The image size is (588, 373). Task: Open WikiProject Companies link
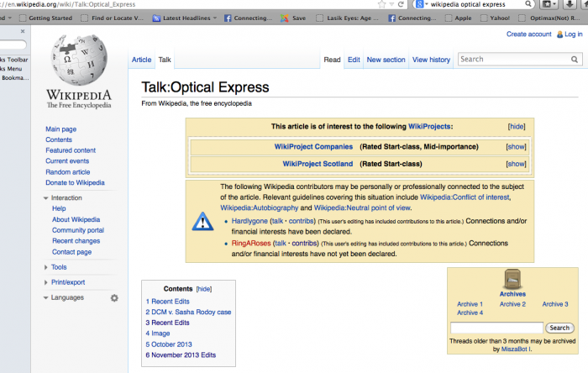click(313, 147)
